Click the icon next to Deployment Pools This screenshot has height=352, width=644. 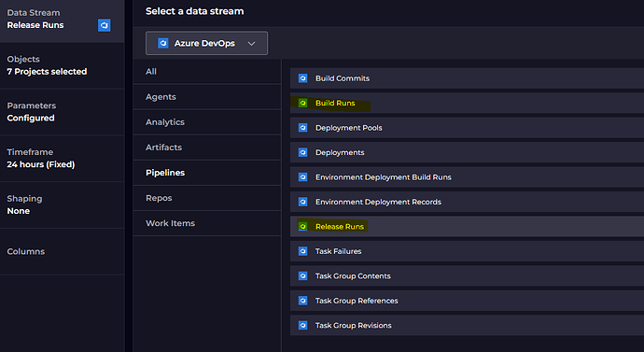click(302, 128)
